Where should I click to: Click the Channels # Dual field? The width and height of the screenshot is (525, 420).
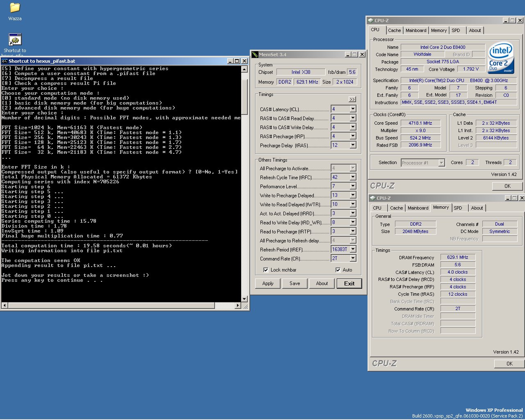[x=500, y=224]
